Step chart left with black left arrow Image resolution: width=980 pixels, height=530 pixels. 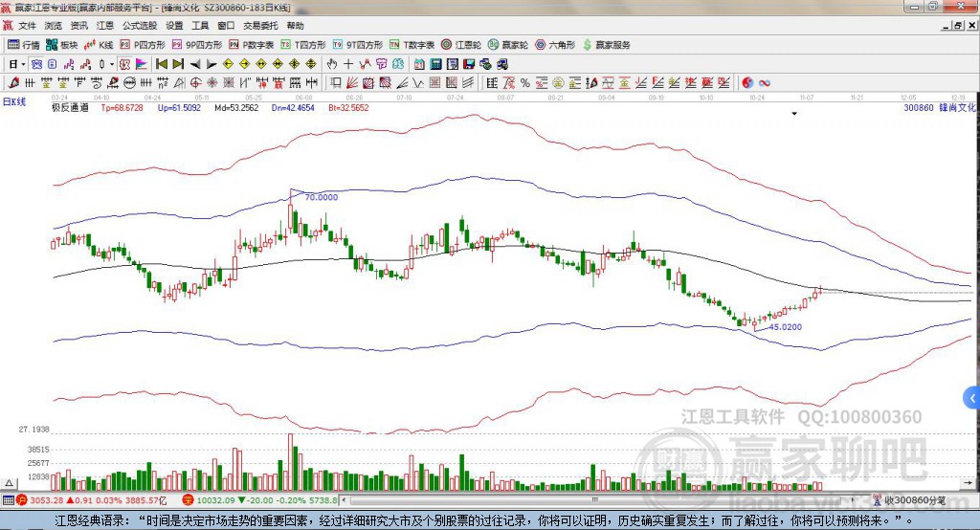(195, 64)
